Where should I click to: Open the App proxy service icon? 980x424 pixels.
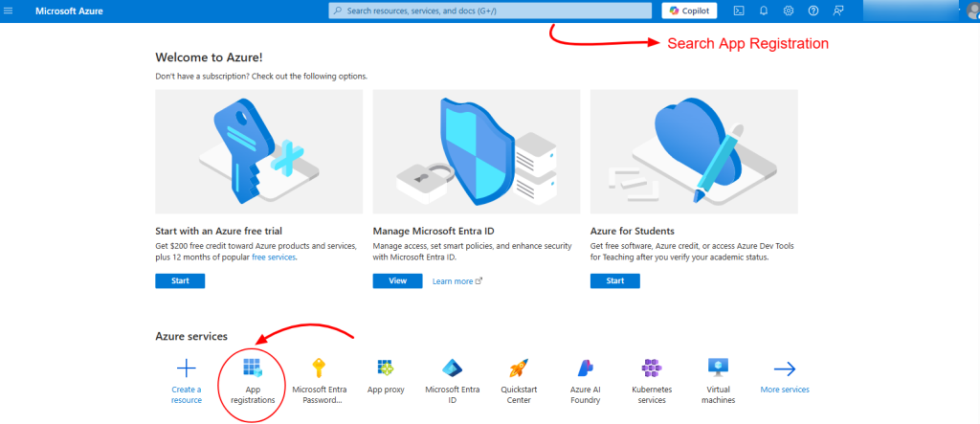point(386,368)
